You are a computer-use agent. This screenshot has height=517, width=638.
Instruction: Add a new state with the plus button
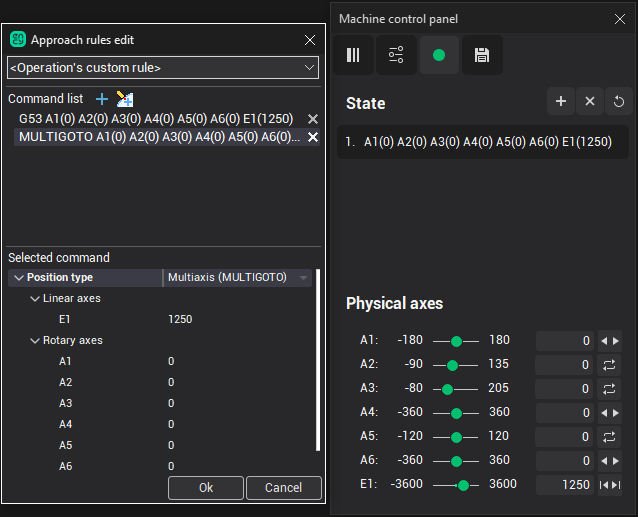pos(561,102)
